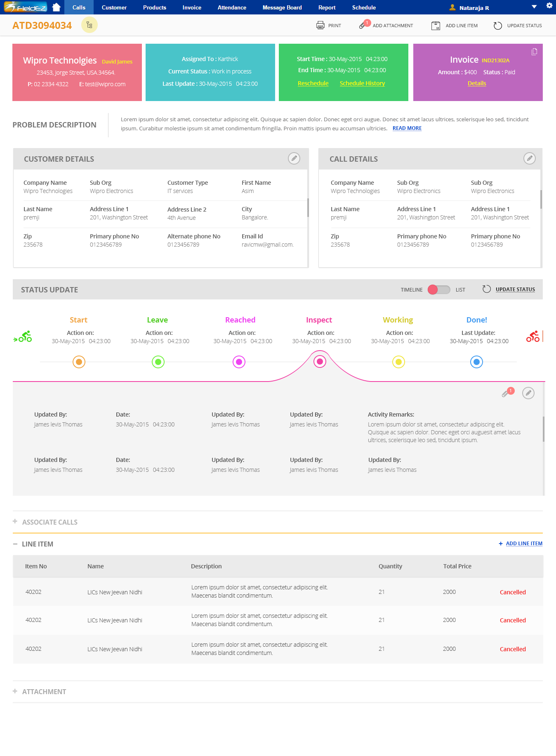Click invoice number IND21302A
The height and width of the screenshot is (756, 556).
point(495,60)
